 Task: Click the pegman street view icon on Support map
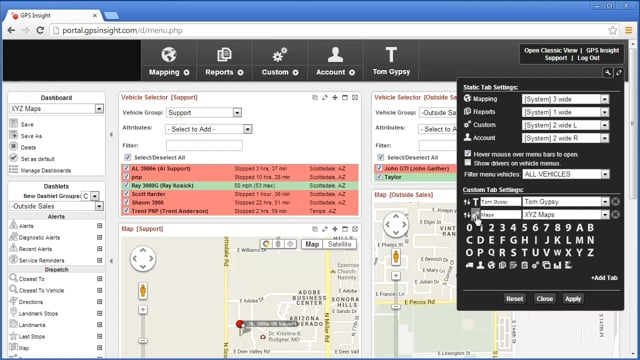click(143, 291)
